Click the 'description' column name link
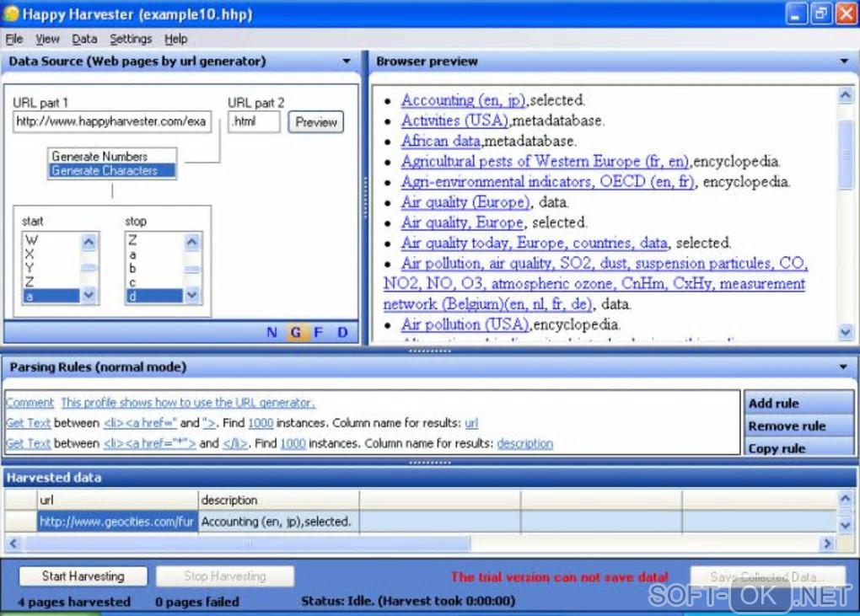The image size is (860, 616). [525, 442]
